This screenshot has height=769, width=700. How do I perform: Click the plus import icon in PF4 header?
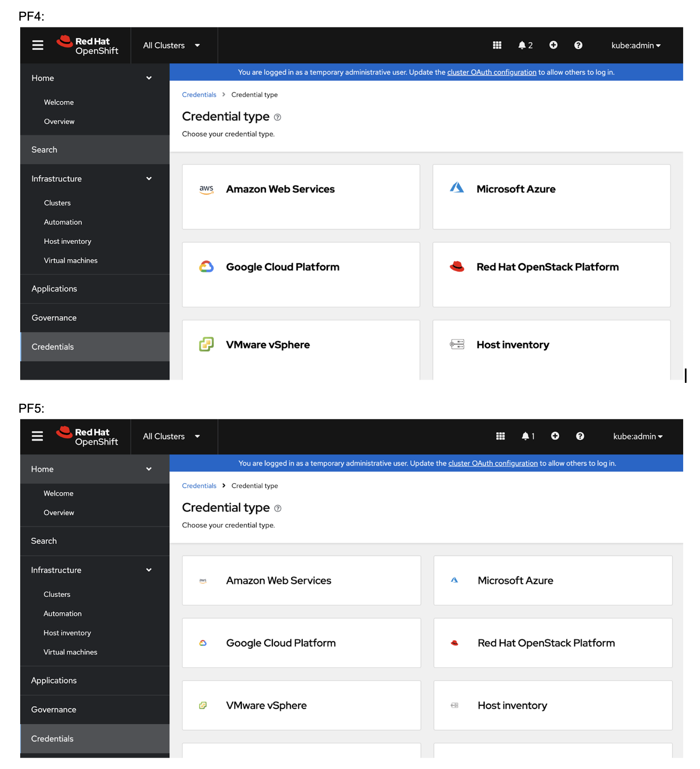pyautogui.click(x=553, y=45)
